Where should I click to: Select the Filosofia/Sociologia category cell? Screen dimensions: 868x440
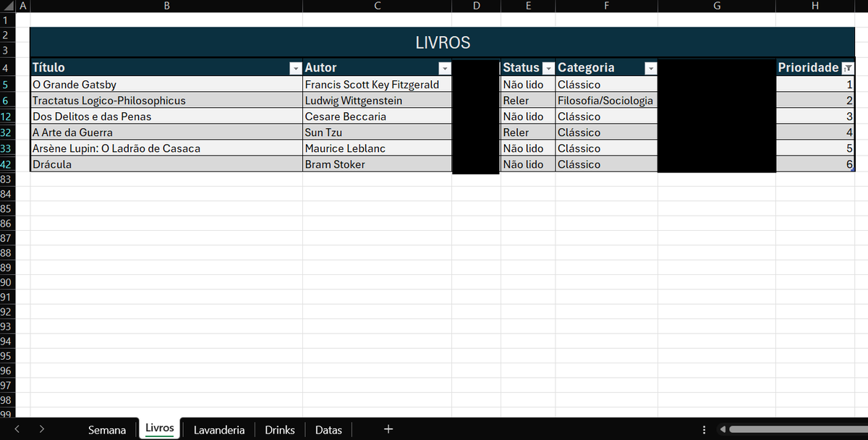point(606,101)
